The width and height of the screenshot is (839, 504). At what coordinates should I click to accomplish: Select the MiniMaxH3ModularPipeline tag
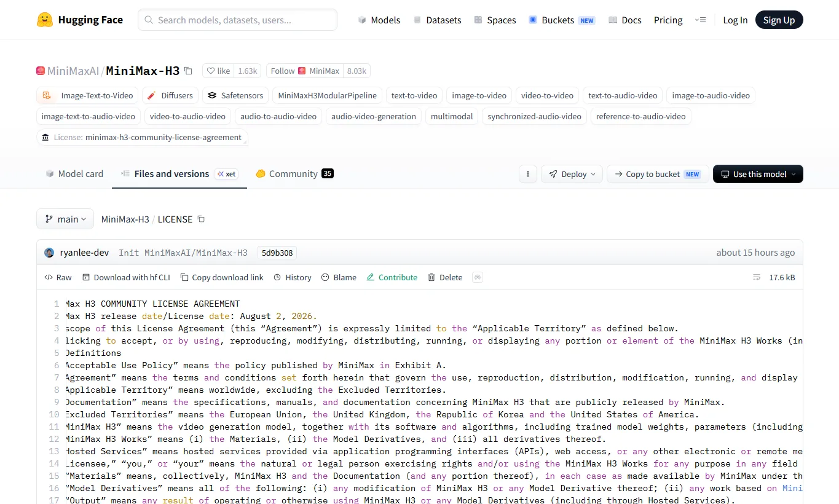click(328, 95)
